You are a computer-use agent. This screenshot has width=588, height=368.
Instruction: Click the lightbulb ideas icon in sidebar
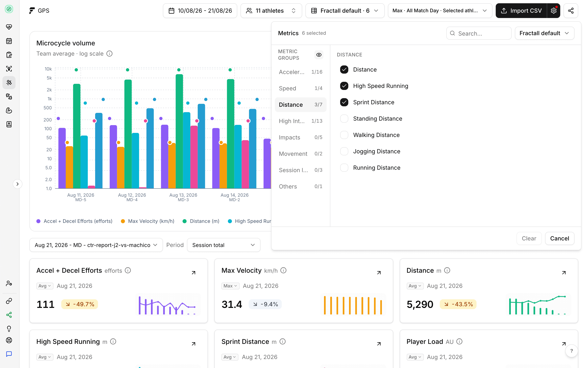9,329
